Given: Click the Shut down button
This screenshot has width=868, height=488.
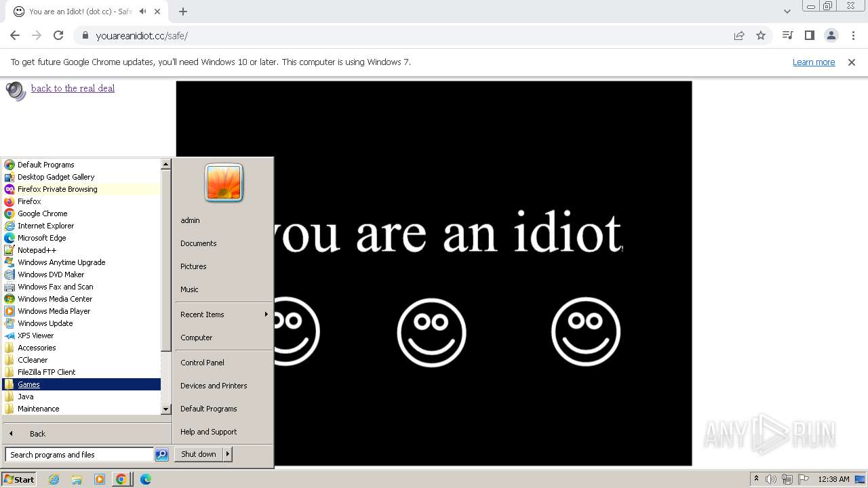Looking at the screenshot, I should coord(199,454).
